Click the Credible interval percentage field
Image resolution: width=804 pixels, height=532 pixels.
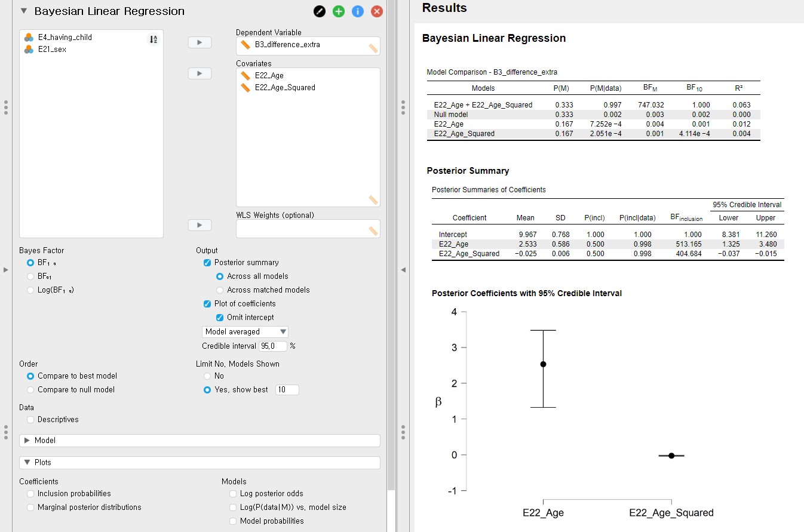(272, 346)
